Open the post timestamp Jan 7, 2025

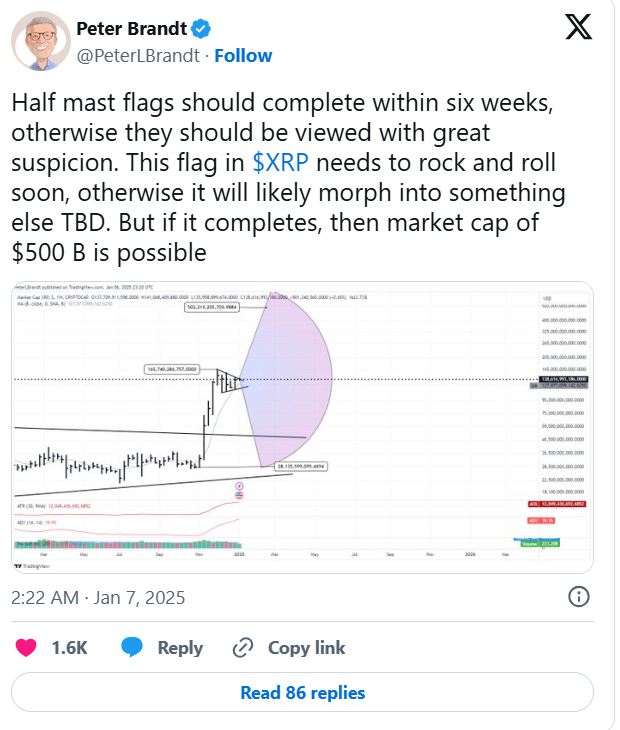coord(98,597)
